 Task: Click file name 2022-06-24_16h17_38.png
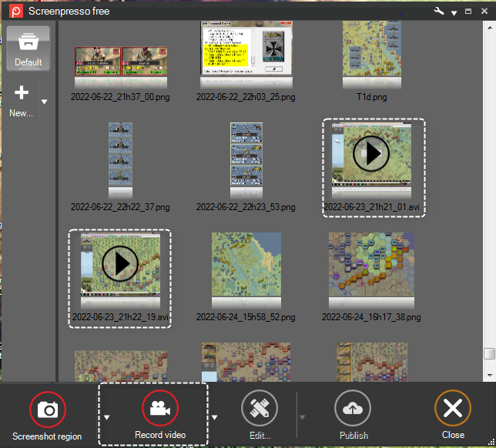[371, 317]
